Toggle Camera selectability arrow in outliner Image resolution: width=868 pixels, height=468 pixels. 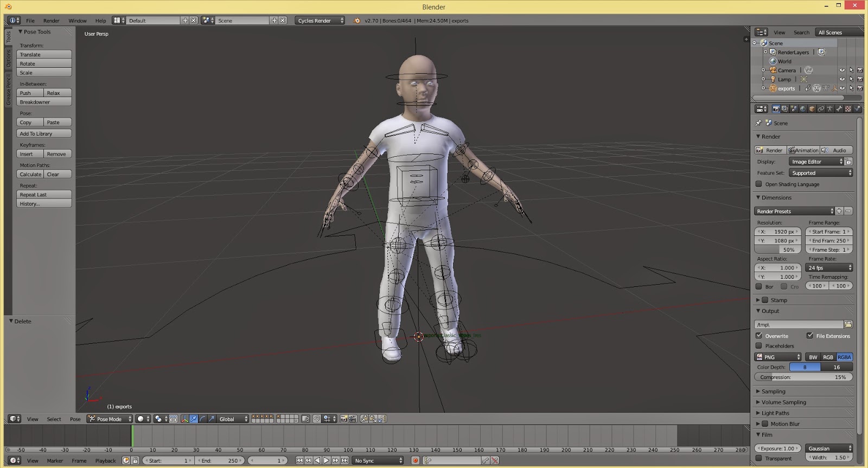pos(851,70)
